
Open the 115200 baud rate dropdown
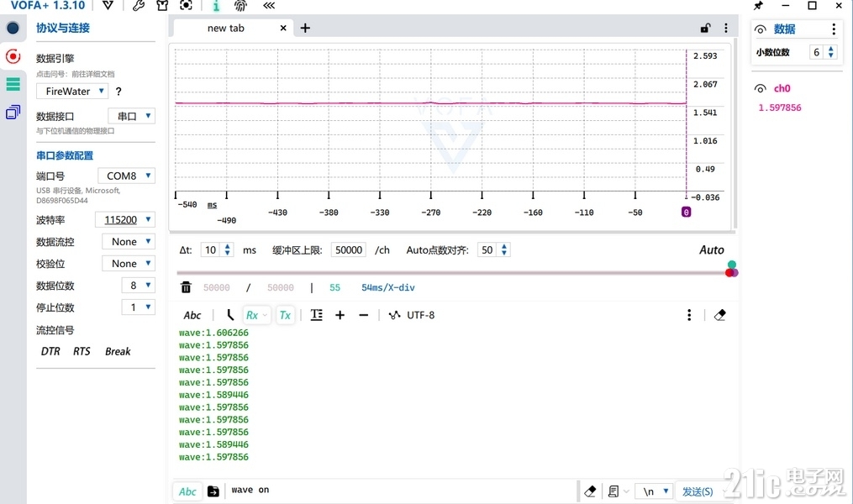pyautogui.click(x=125, y=219)
